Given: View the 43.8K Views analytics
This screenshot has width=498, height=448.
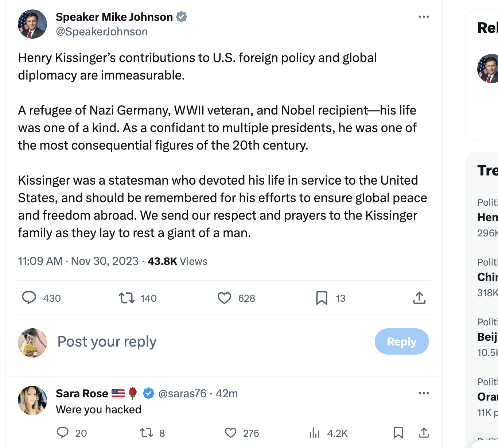Looking at the screenshot, I should [177, 261].
